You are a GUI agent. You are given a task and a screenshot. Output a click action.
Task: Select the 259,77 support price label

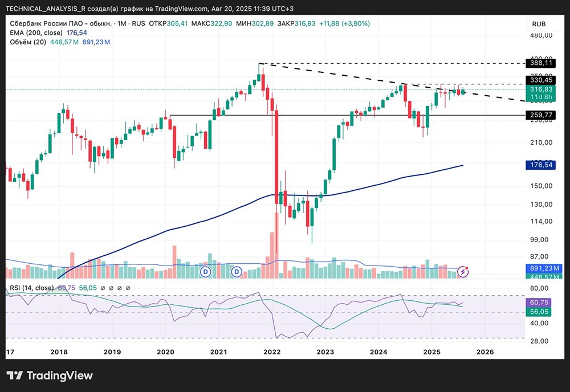(x=541, y=115)
